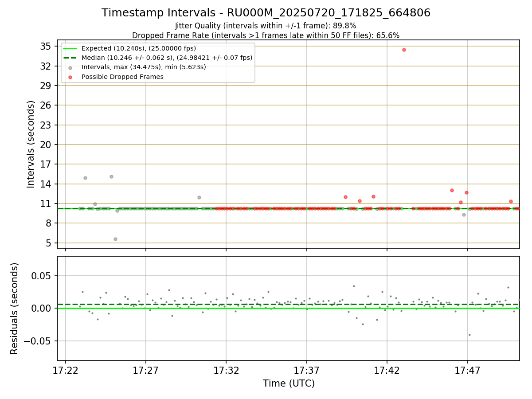Click the x-axis tick label '17:42'
Image resolution: width=532 pixels, height=399 pixels.
pos(387,370)
